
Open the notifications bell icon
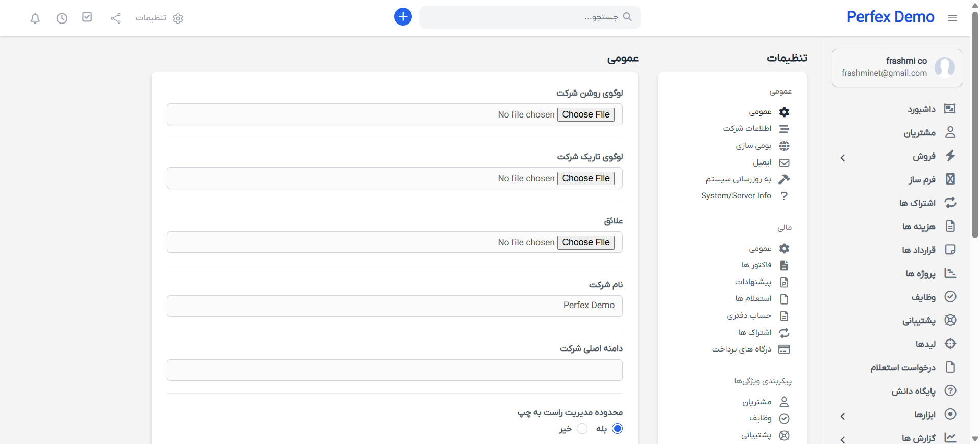pos(35,18)
